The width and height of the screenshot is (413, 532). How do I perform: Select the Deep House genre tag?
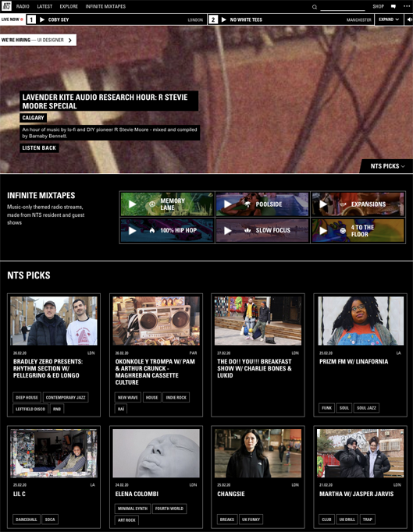27,397
